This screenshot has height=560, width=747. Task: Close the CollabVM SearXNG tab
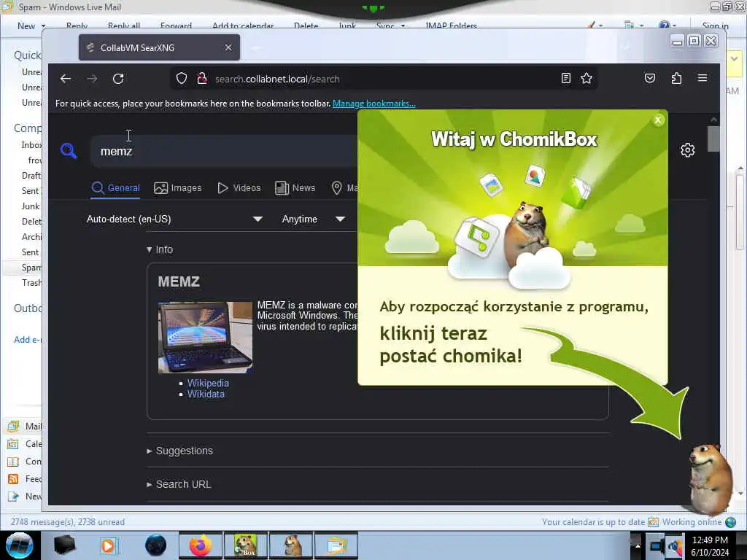228,47
